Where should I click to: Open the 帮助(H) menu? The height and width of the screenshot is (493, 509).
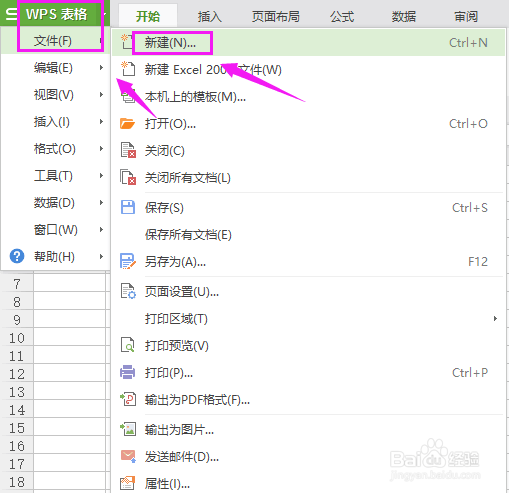coord(55,256)
